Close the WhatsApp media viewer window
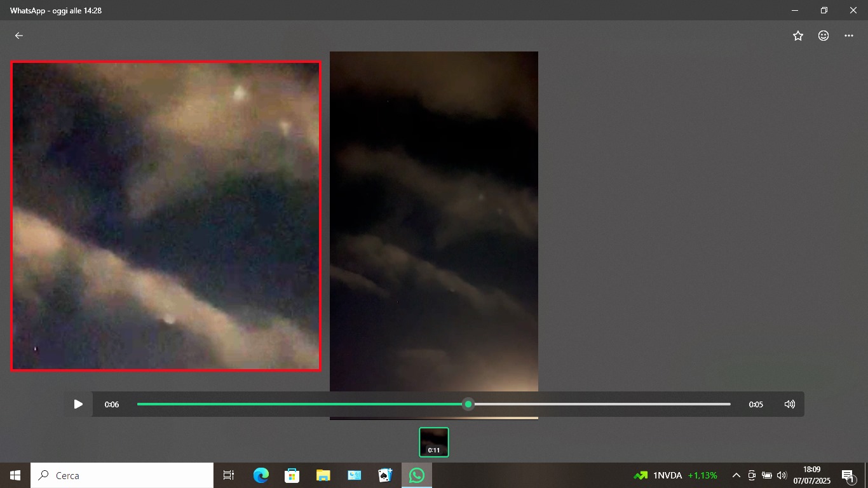 click(853, 10)
